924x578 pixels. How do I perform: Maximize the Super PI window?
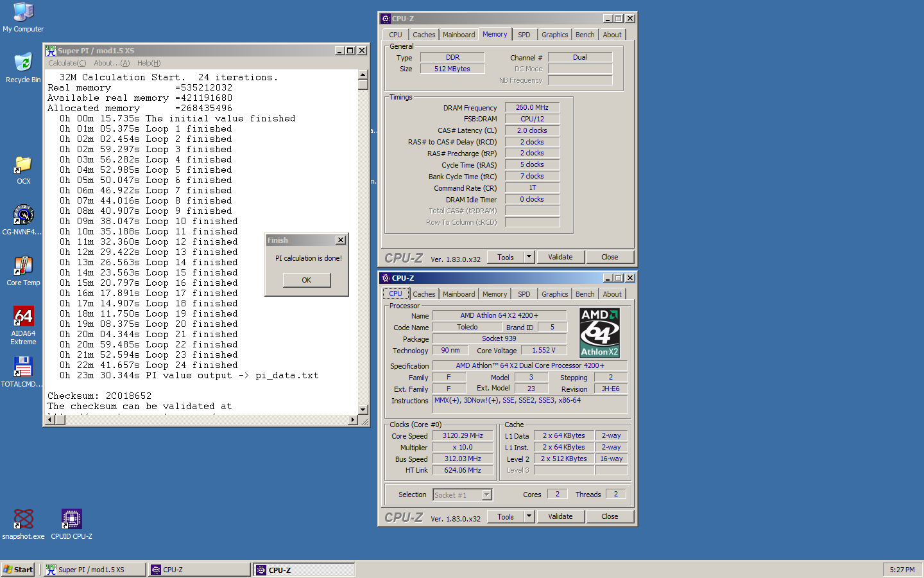click(350, 50)
